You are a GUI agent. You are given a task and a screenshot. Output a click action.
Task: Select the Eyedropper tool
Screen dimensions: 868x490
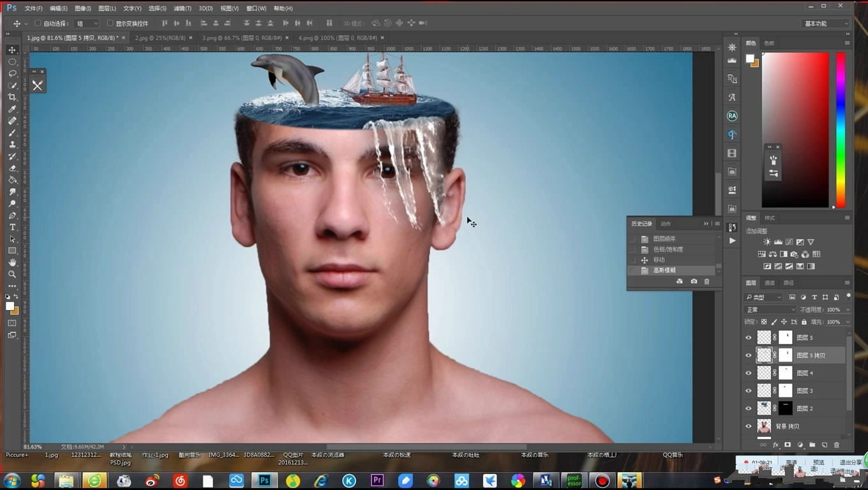12,109
